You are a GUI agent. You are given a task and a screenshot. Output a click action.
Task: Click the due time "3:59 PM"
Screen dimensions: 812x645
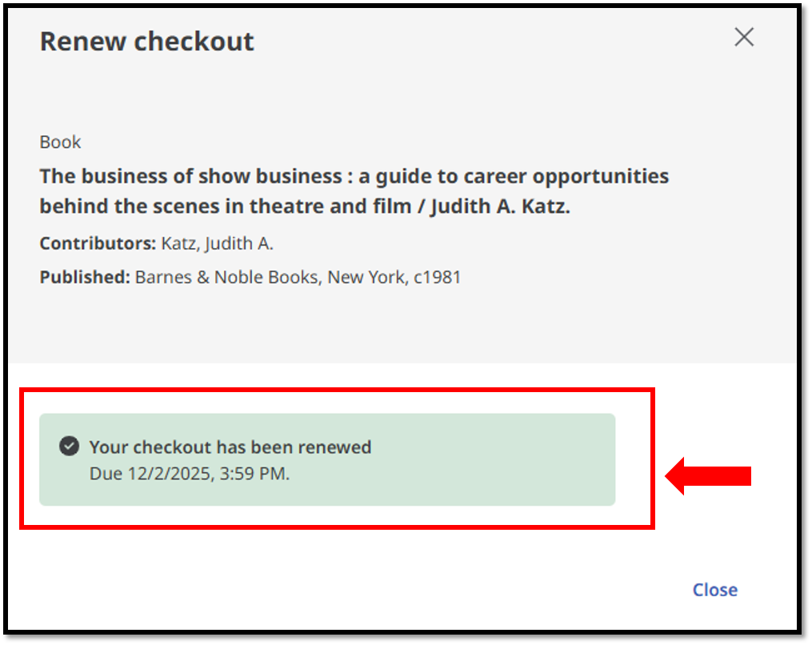pyautogui.click(x=254, y=473)
